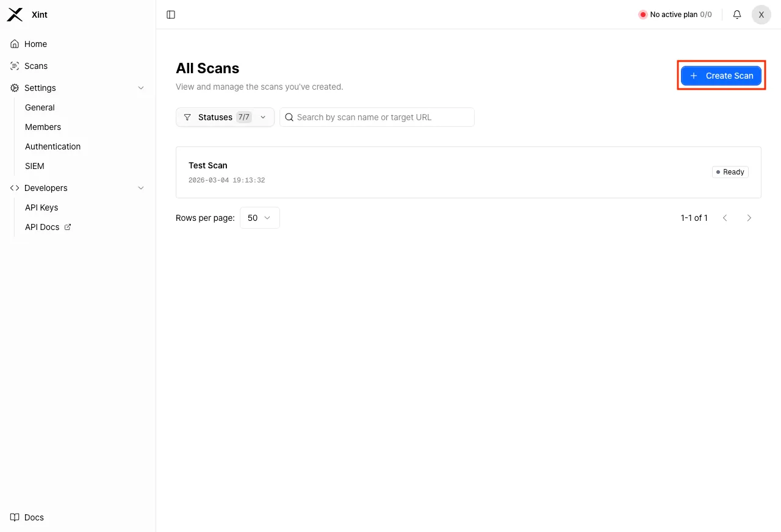Image resolution: width=781 pixels, height=532 pixels.
Task: Open the API Keys page
Action: (41, 207)
